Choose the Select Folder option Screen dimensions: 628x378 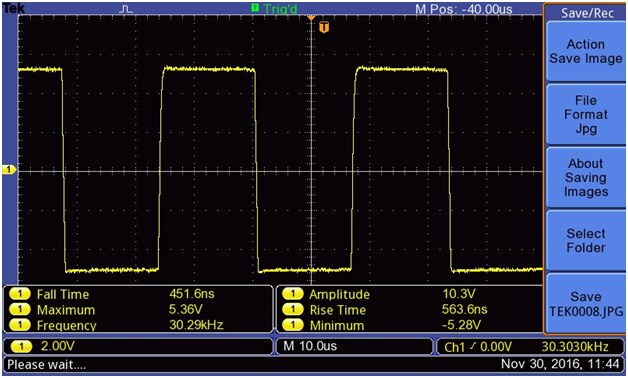(x=586, y=240)
